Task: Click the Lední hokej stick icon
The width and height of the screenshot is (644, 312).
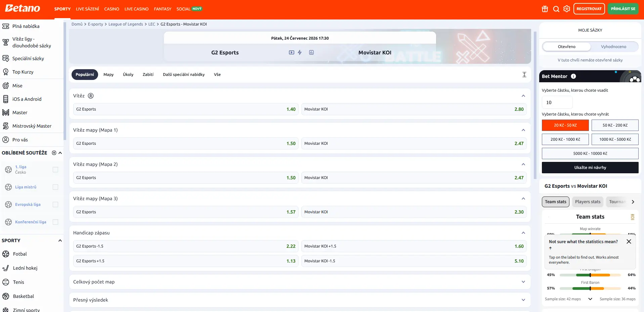Action: click(x=6, y=268)
